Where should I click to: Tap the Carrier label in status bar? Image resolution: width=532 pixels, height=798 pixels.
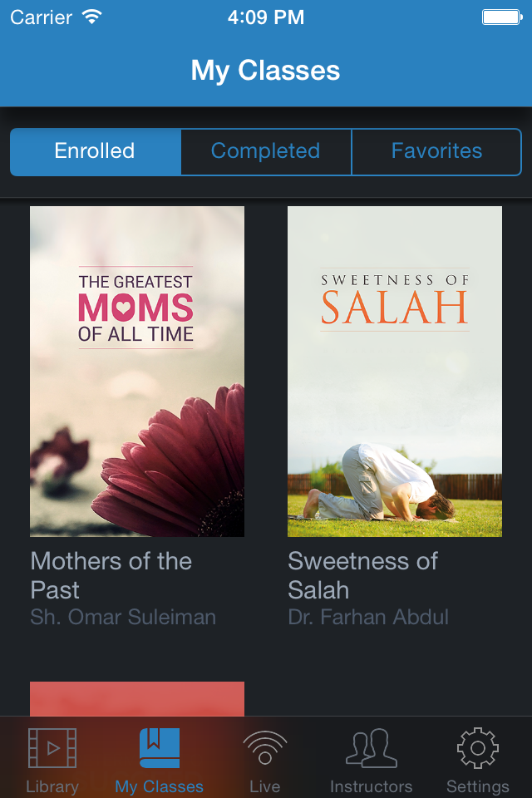(x=41, y=17)
